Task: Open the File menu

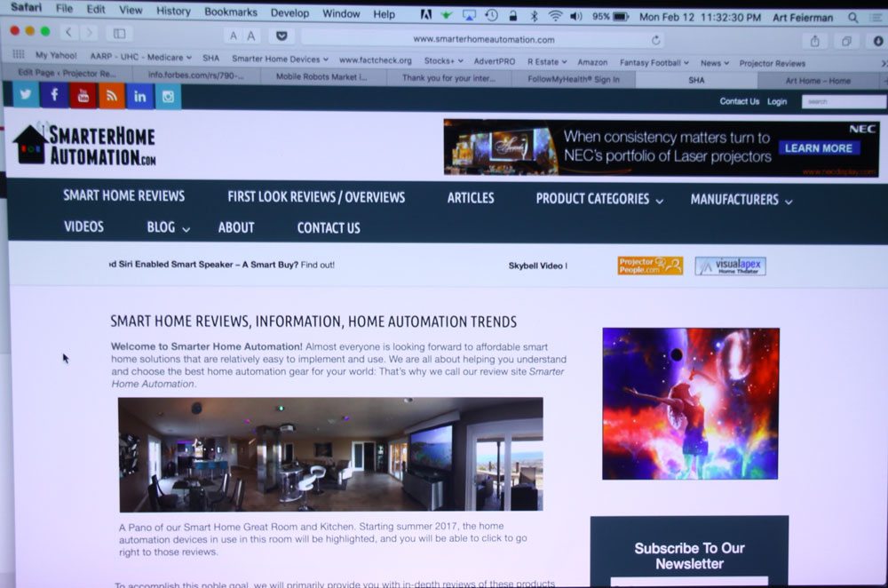Action: click(x=64, y=9)
